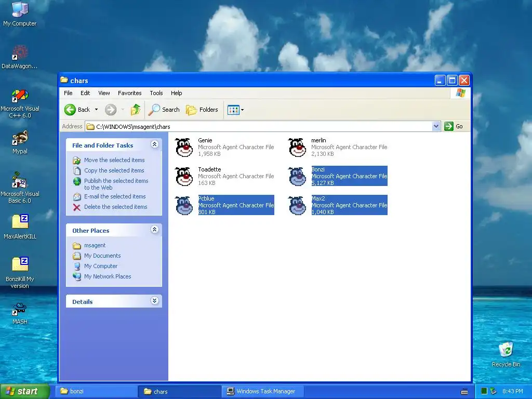This screenshot has width=532, height=399.
Task: Open My Network Places link
Action: [x=108, y=276]
